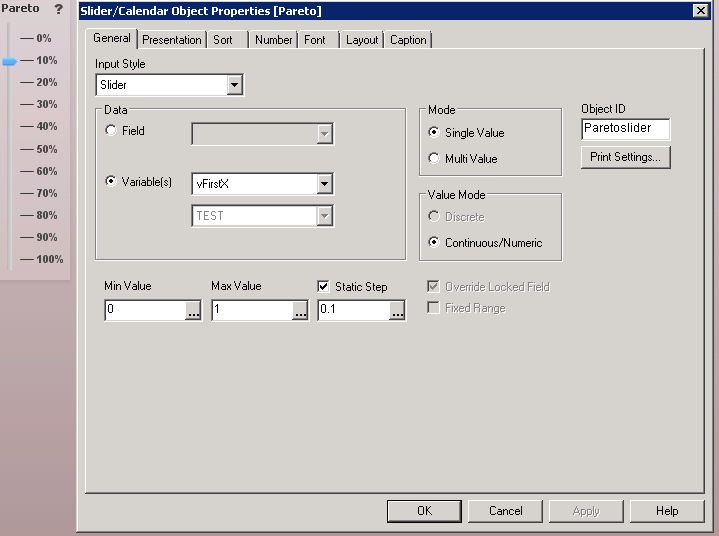The width and height of the screenshot is (719, 536).
Task: Click the 90% label on Pareto slider
Action: click(x=47, y=237)
